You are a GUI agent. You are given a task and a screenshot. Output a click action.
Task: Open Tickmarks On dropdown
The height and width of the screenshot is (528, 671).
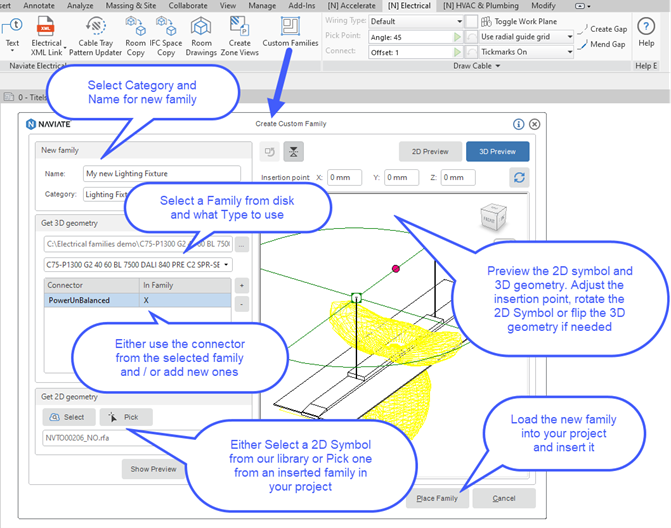tap(526, 52)
